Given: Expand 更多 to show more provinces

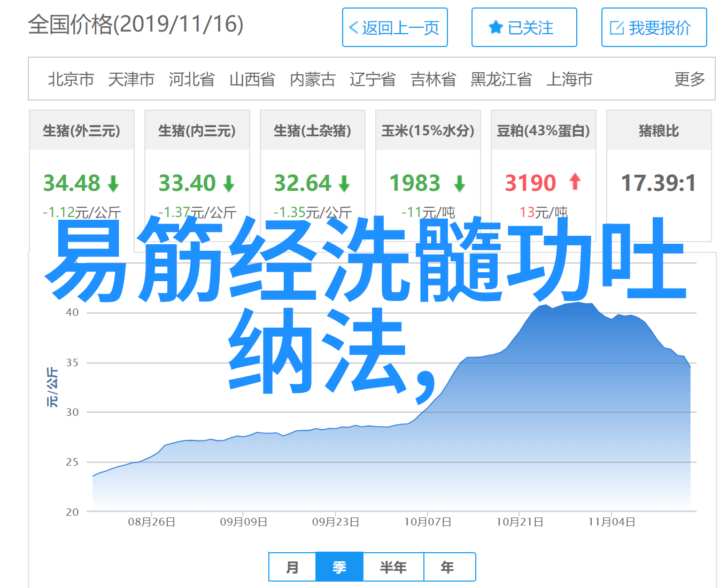Looking at the screenshot, I should click(x=690, y=79).
